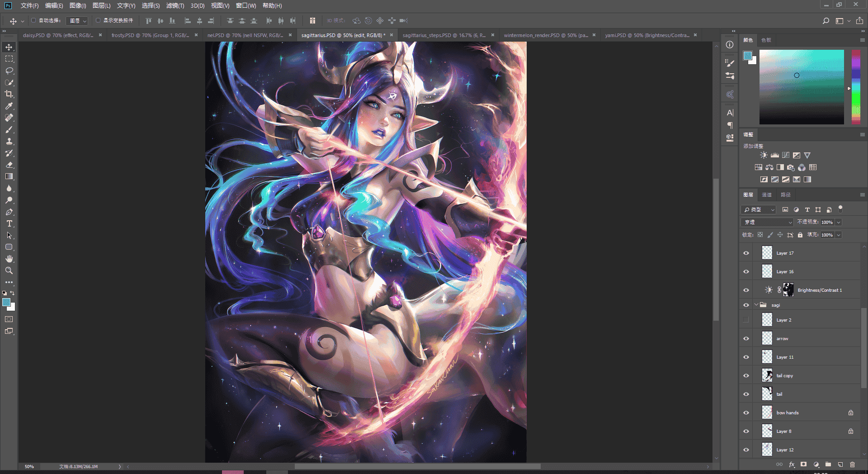Select the Move tool
The width and height of the screenshot is (868, 474).
point(9,47)
